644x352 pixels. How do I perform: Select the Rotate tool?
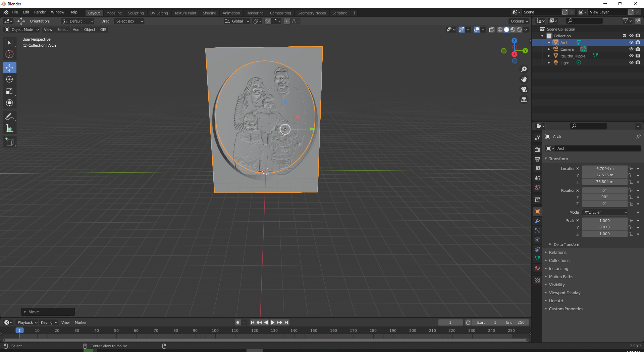click(x=9, y=79)
